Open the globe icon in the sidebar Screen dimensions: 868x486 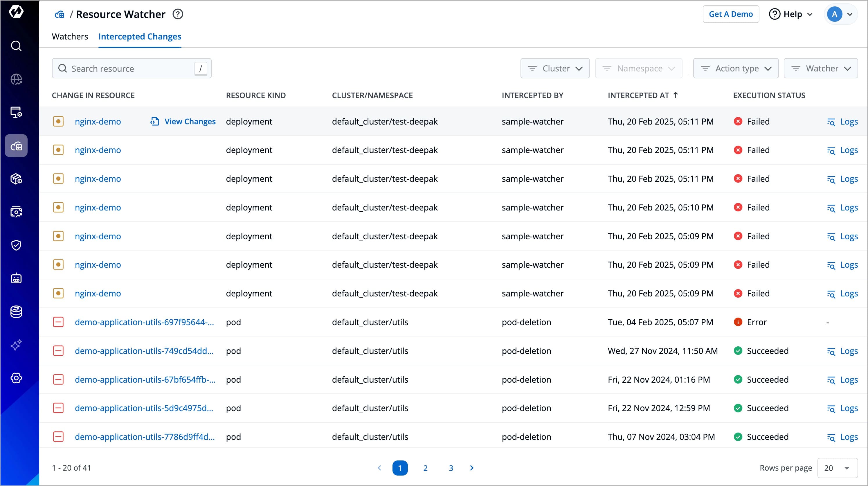tap(16, 79)
